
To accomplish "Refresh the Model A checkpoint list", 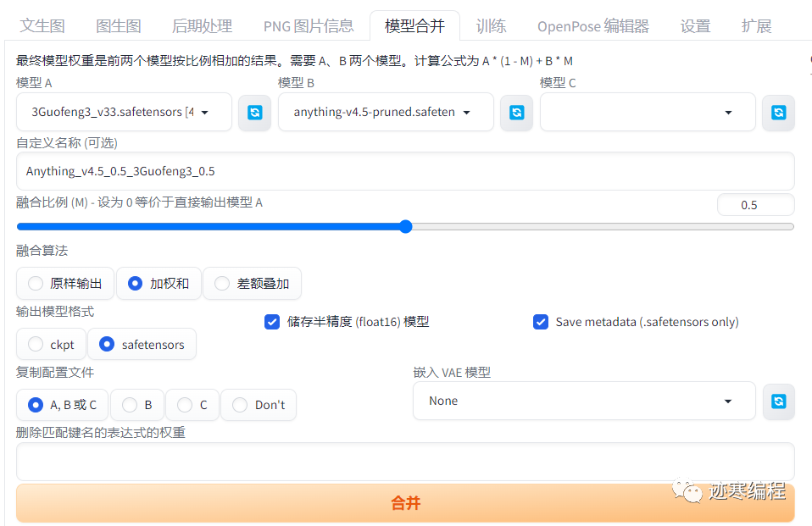I will point(254,112).
